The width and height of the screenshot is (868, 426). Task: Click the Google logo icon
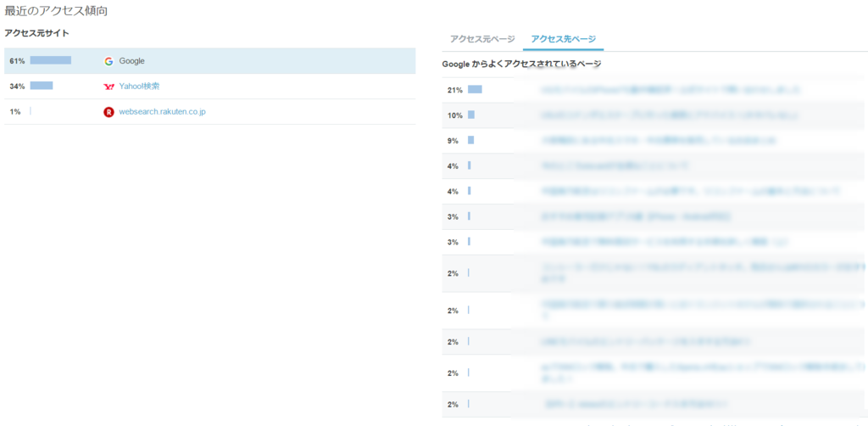coord(108,61)
